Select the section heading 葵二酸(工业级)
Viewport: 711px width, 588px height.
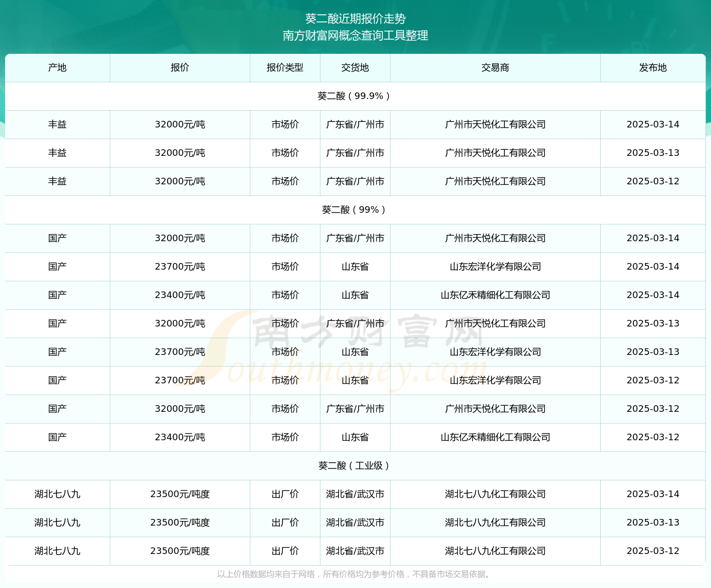(x=353, y=466)
